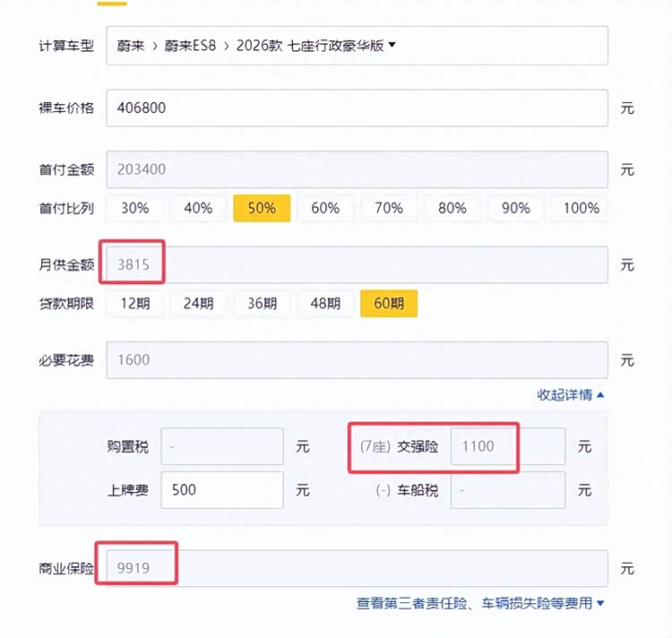This screenshot has width=672, height=638.
Task: Click the 商业保险 amount field
Action: (357, 568)
